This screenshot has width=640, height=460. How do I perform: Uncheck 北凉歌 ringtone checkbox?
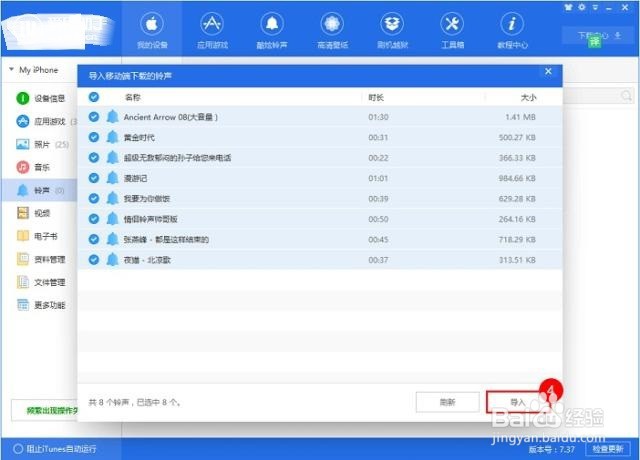tap(94, 260)
